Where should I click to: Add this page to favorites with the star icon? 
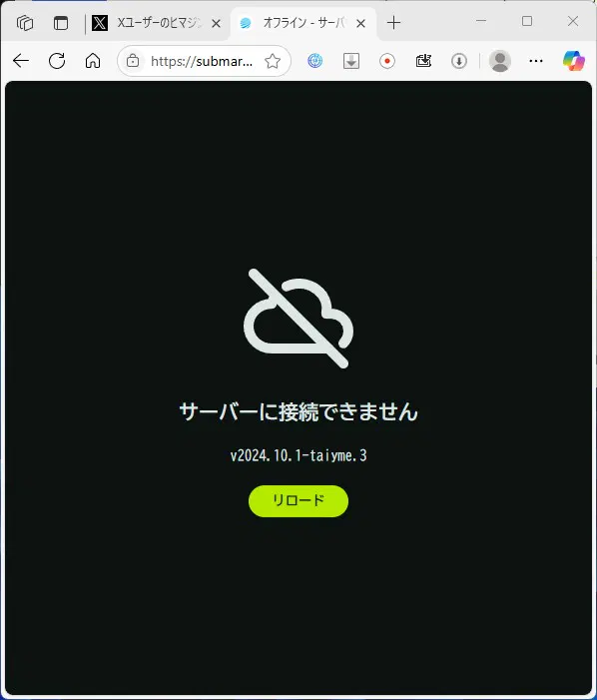[273, 61]
